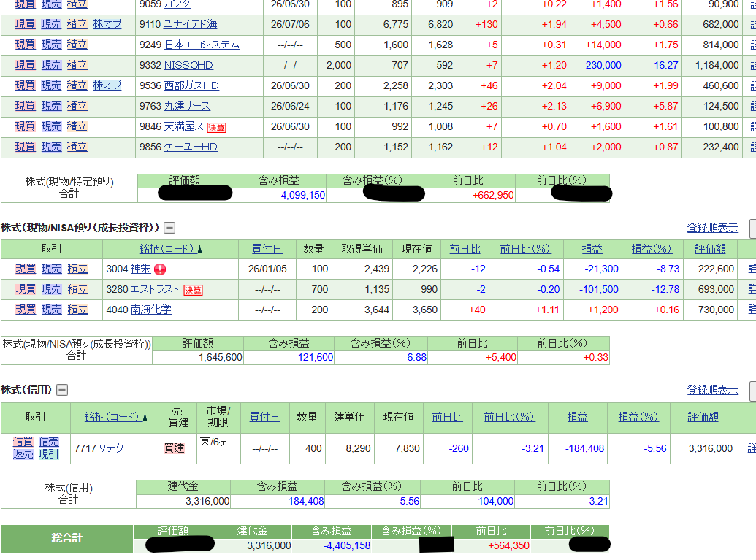Open the 神栄 stock link
The image size is (756, 560).
[x=141, y=269]
